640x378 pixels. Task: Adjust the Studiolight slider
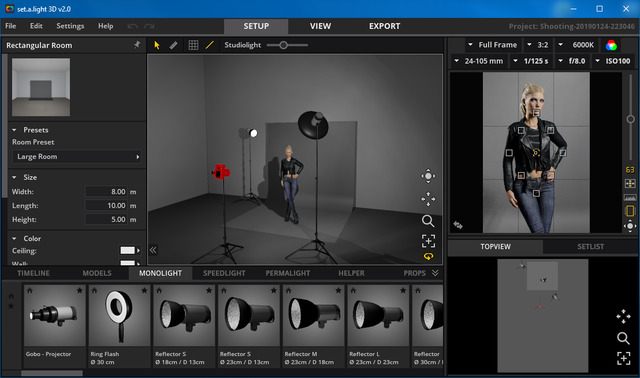pyautogui.click(x=283, y=45)
